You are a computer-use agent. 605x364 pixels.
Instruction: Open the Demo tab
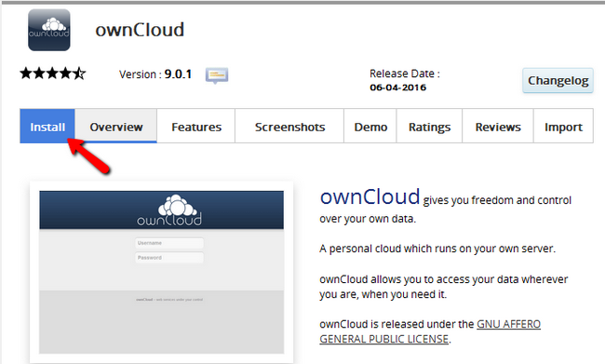click(370, 127)
